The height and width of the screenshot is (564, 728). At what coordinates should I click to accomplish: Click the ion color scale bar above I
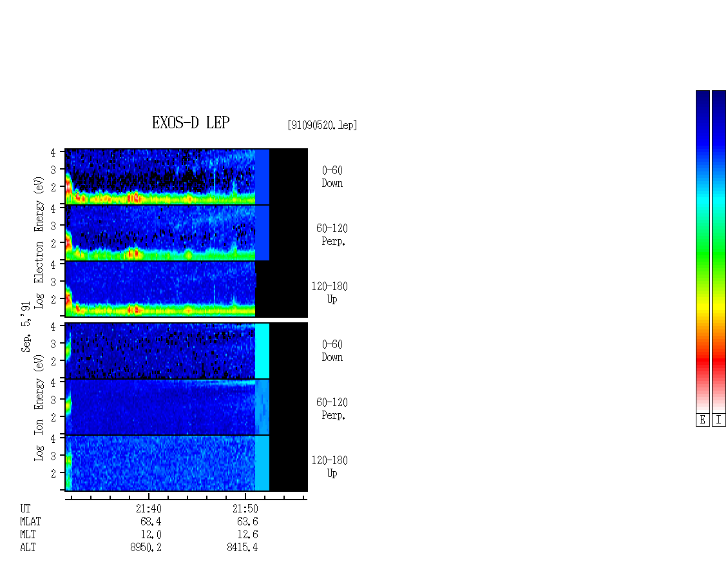click(719, 251)
